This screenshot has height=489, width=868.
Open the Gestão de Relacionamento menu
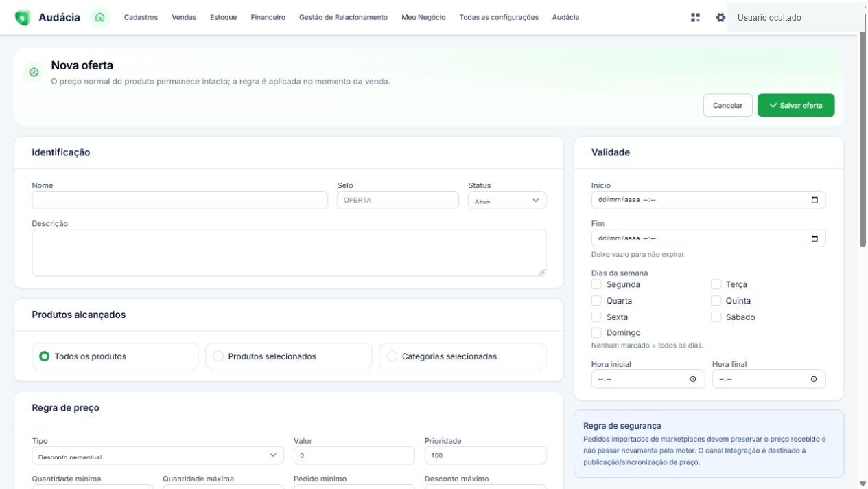(343, 17)
